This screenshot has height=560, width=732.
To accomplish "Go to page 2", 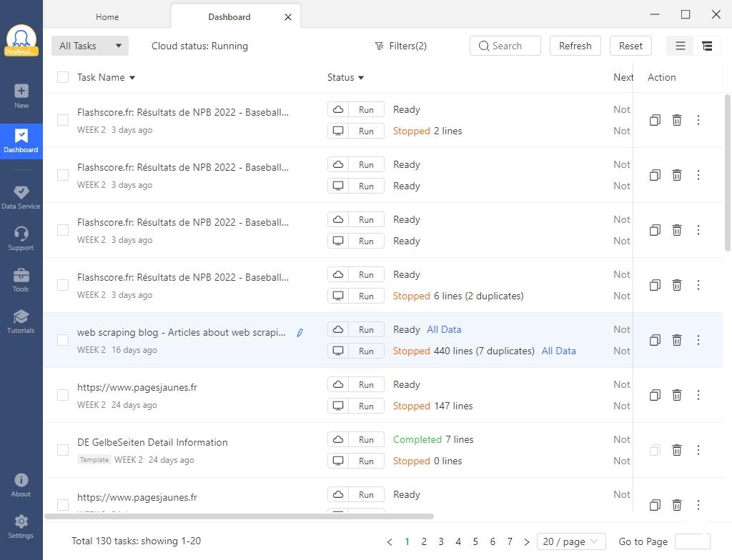I will [424, 541].
